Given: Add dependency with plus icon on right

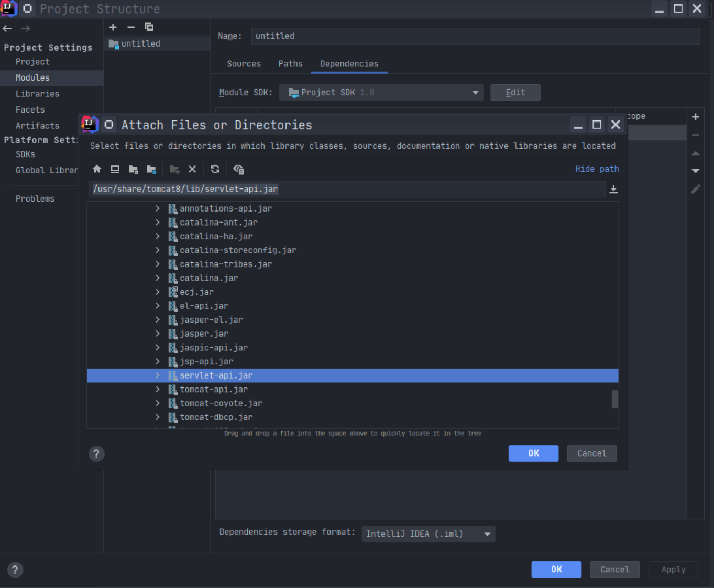Looking at the screenshot, I should 696,117.
